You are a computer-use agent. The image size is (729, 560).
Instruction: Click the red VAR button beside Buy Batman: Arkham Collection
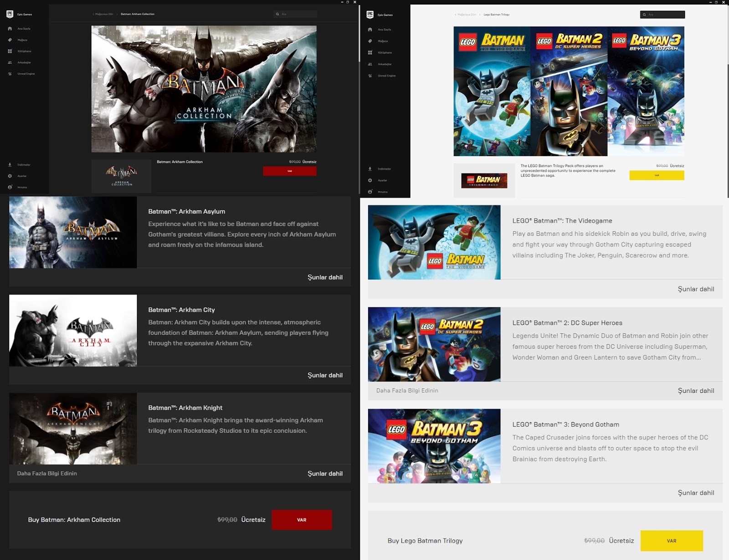coord(302,520)
